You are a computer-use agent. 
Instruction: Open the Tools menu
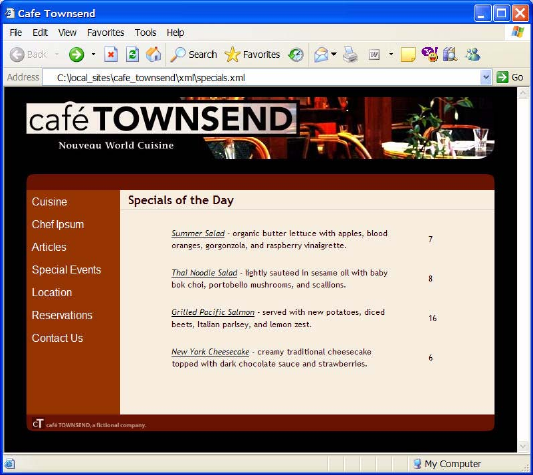coord(145,33)
